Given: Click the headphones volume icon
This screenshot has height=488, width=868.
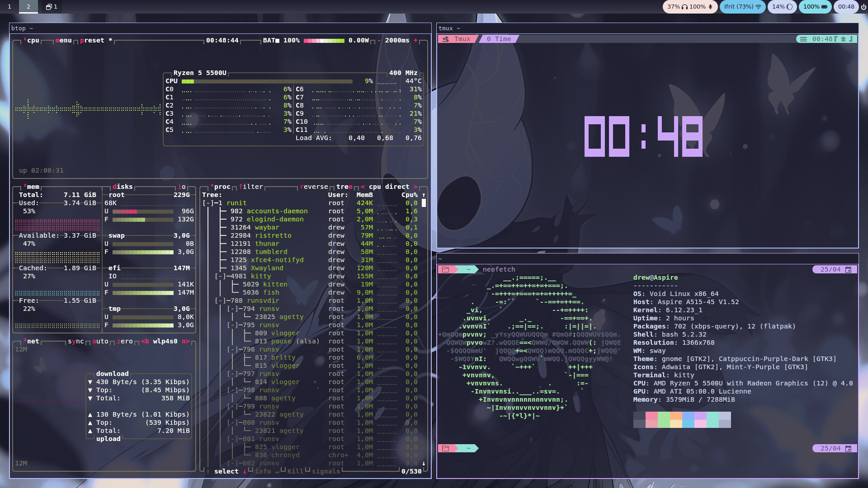Looking at the screenshot, I should pyautogui.click(x=684, y=7).
